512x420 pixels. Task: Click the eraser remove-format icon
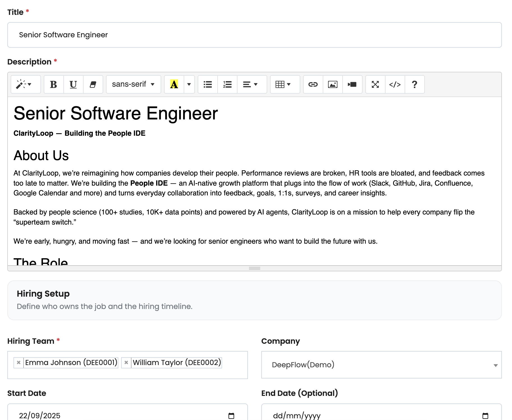tap(93, 84)
